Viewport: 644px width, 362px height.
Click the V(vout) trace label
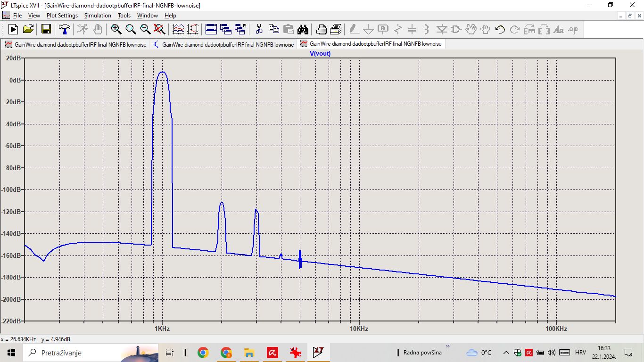[320, 53]
